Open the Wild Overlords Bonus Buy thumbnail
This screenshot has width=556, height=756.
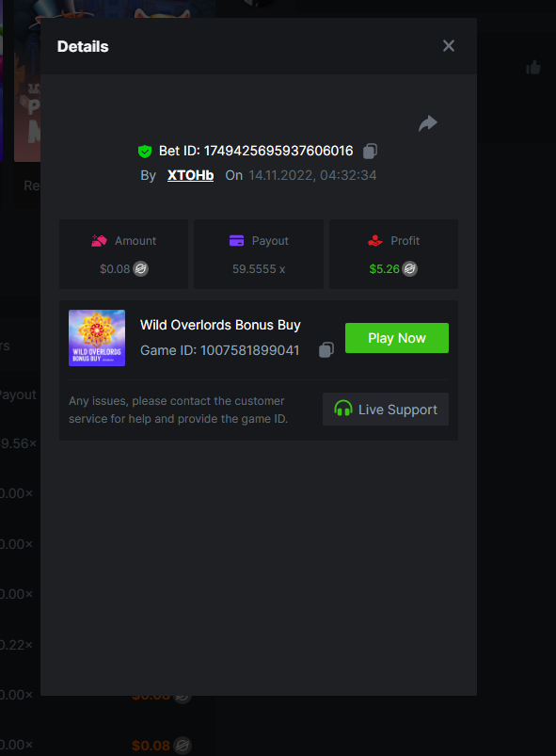(x=97, y=338)
